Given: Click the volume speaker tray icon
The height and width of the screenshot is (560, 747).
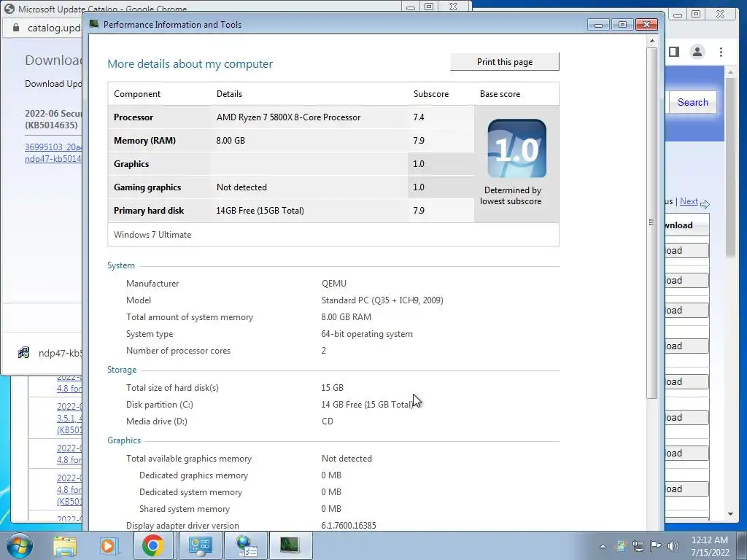Looking at the screenshot, I should pos(673,545).
